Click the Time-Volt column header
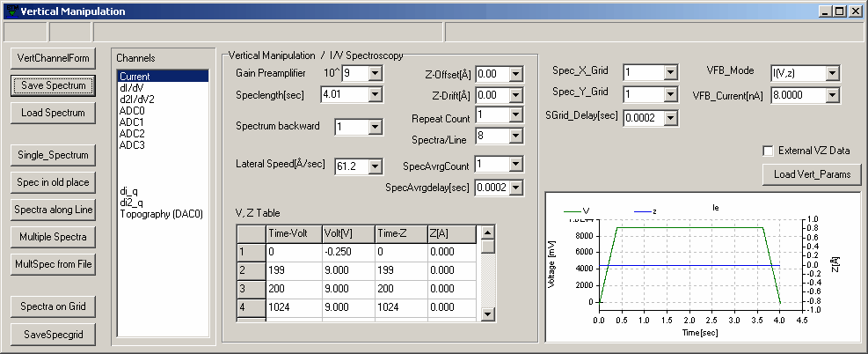 point(294,233)
